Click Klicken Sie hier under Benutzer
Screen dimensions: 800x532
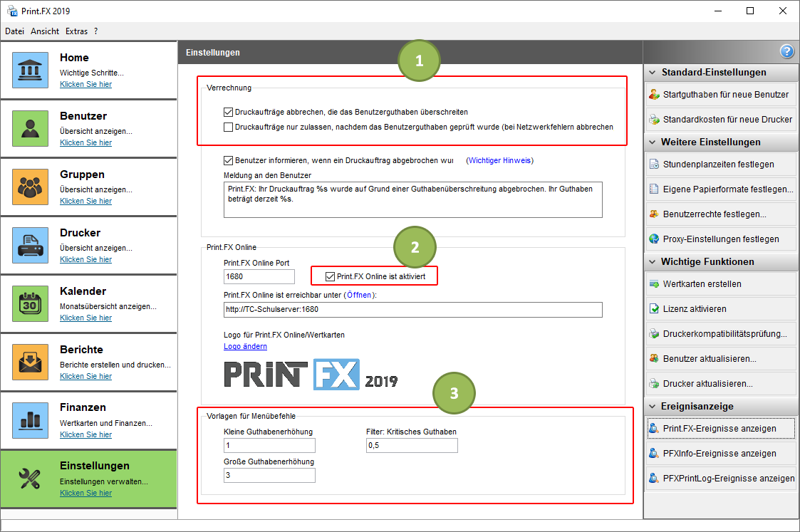point(85,142)
